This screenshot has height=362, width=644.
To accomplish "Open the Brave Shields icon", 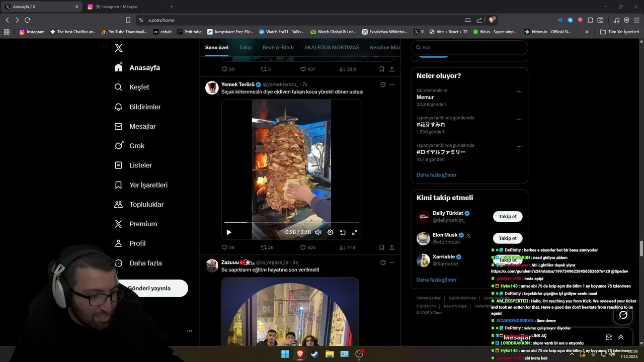I will (492, 20).
